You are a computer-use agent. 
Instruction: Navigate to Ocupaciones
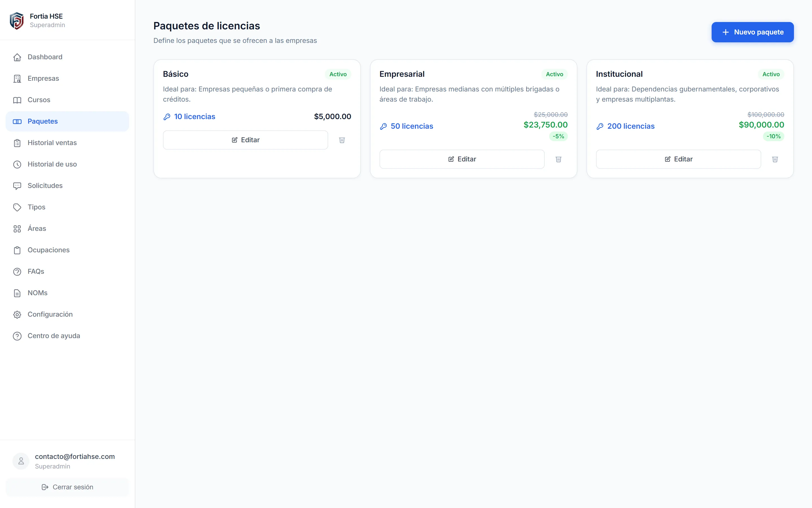67,250
